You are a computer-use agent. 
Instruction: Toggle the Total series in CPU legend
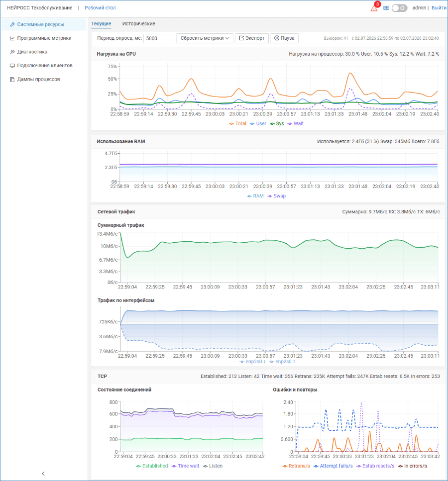point(237,124)
